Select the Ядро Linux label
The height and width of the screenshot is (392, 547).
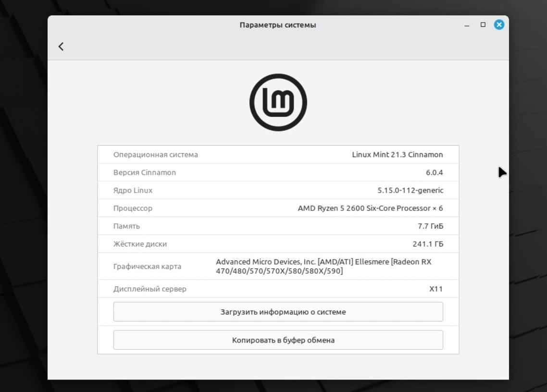(x=133, y=190)
